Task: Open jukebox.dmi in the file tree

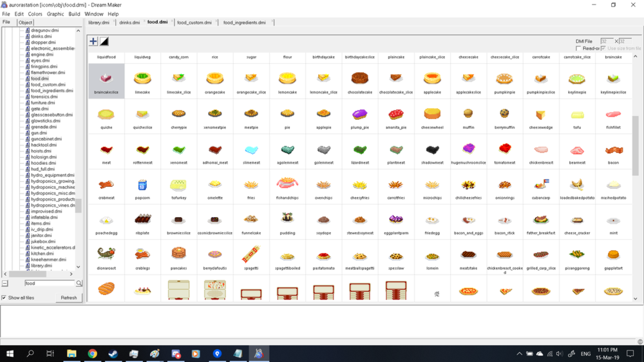Action: [43, 242]
